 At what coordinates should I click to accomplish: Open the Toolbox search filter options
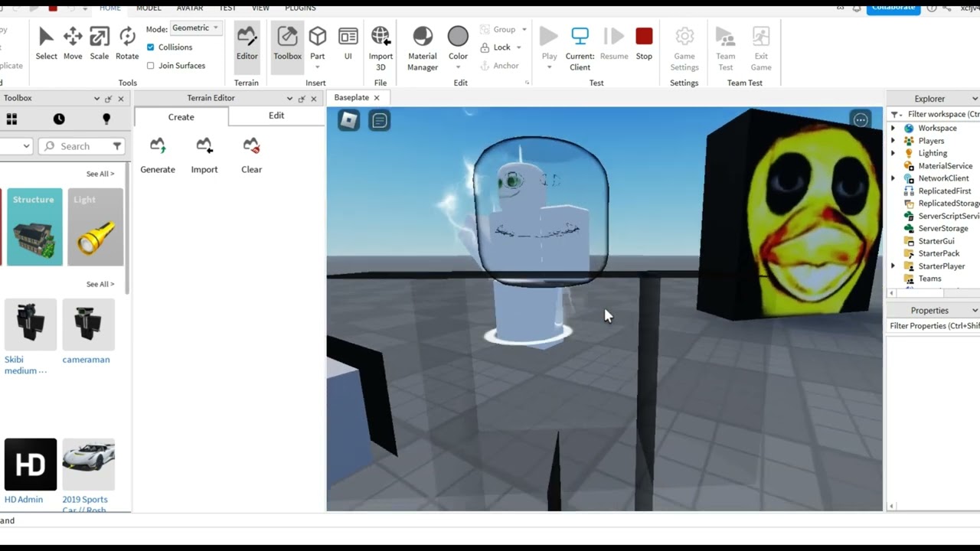click(x=117, y=146)
